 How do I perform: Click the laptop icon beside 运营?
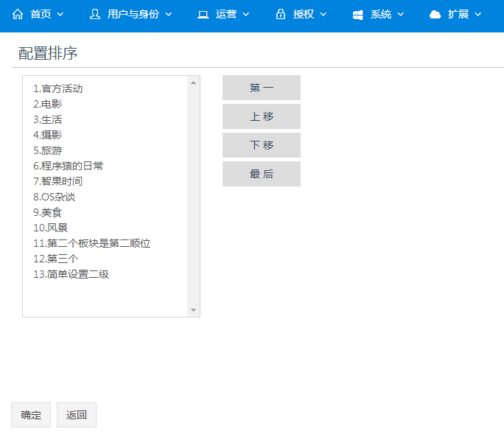pyautogui.click(x=203, y=15)
